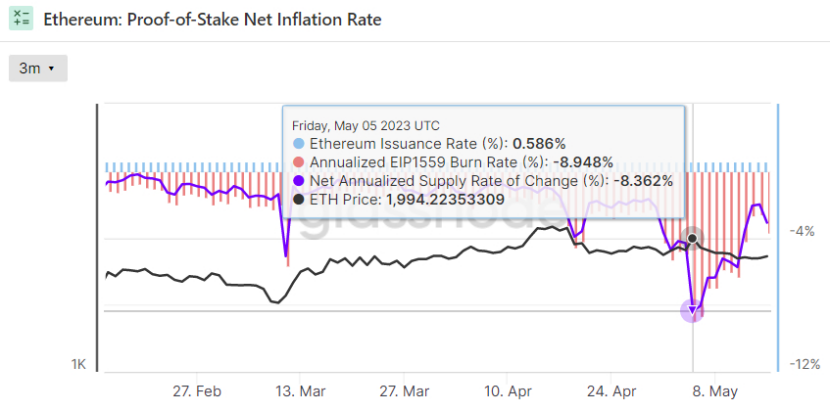
Task: Click the tooltip date 'Friday, May 05 2023 UTC'
Action: tap(365, 126)
